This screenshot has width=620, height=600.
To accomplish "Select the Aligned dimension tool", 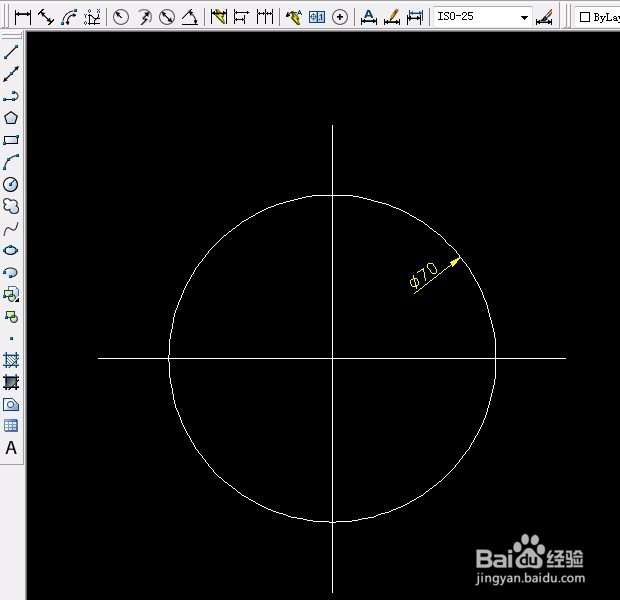I will 46,17.
